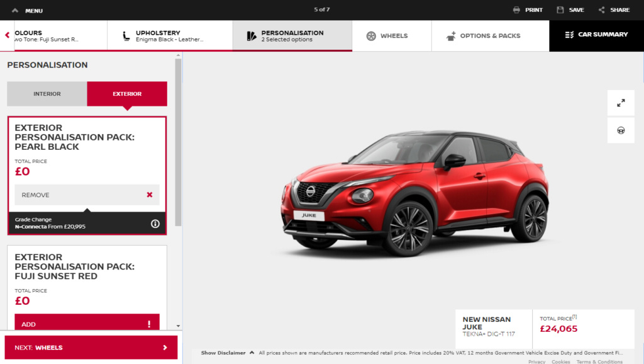
Task: Click the personalisation panel scrollbar thumb
Action: 178,142
